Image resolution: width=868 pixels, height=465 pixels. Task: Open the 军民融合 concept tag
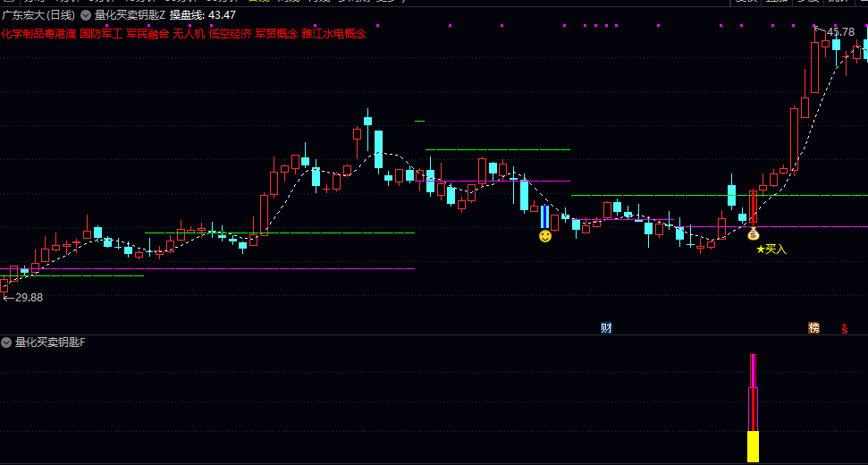click(147, 34)
